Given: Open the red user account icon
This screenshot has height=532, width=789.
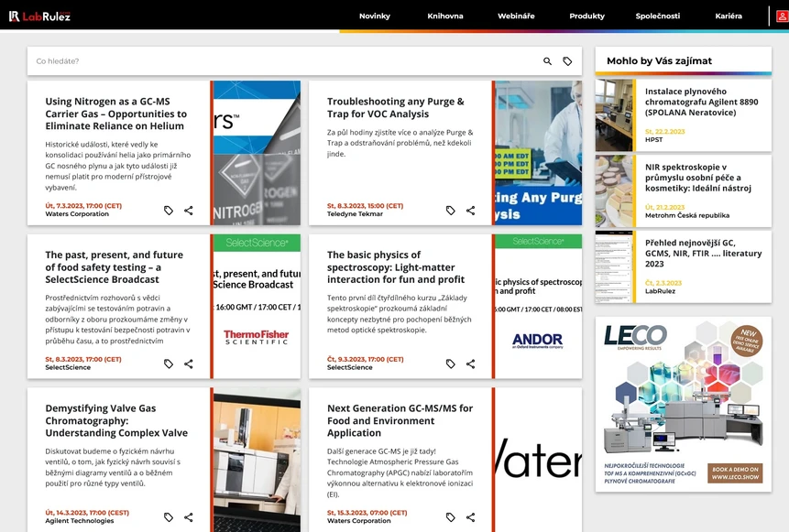Looking at the screenshot, I should click(x=782, y=16).
